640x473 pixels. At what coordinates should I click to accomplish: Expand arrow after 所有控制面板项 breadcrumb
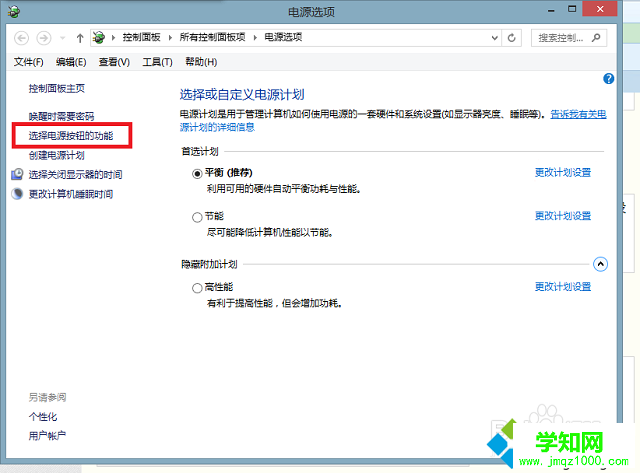pyautogui.click(x=255, y=38)
